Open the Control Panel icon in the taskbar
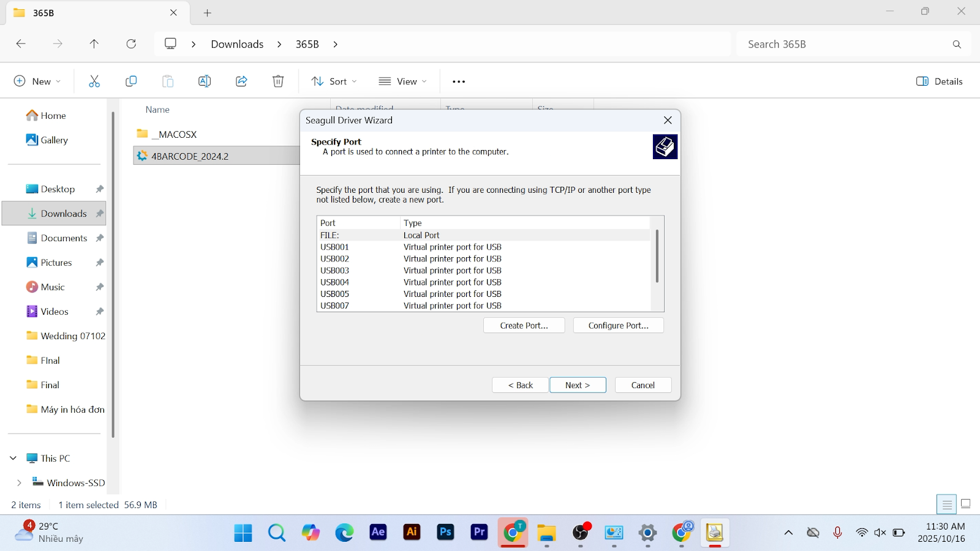 (x=614, y=533)
